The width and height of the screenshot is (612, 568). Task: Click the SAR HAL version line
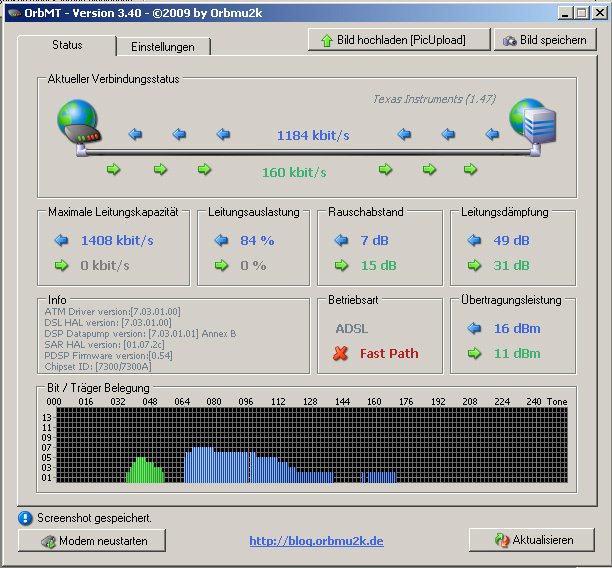pyautogui.click(x=104, y=344)
